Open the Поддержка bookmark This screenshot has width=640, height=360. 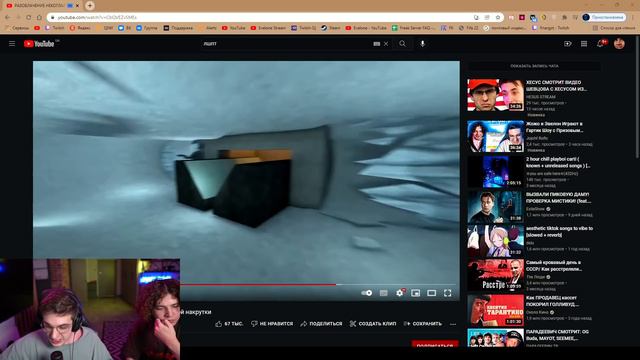tap(178, 28)
